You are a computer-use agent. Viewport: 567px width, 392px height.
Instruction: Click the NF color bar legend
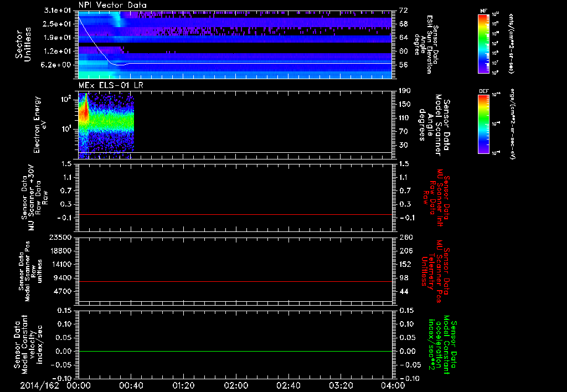(484, 44)
